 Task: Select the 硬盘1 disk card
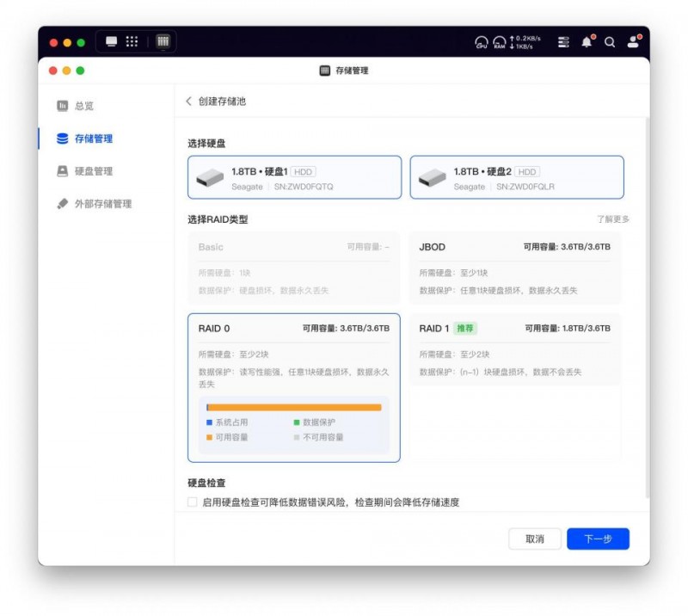(x=294, y=177)
